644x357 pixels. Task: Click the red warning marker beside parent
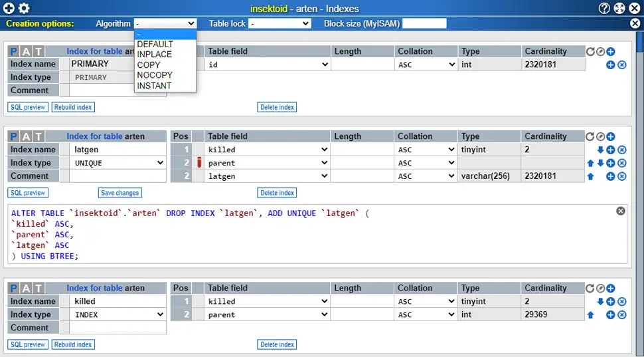(199, 162)
